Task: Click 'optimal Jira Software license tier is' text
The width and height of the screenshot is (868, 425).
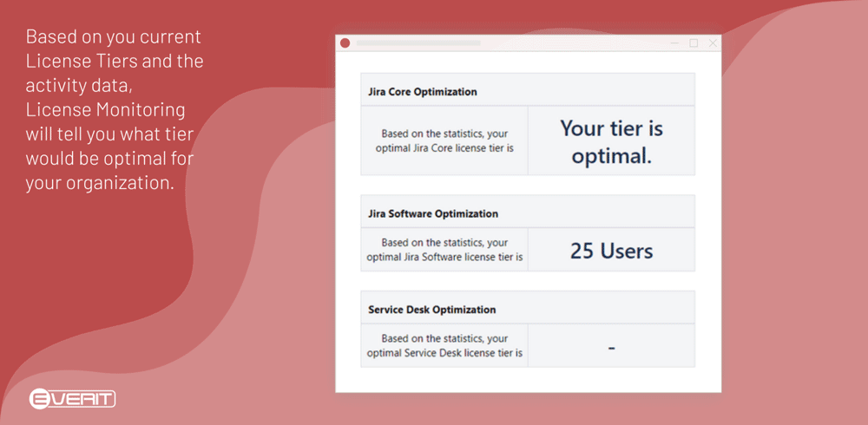Action: 444,258
